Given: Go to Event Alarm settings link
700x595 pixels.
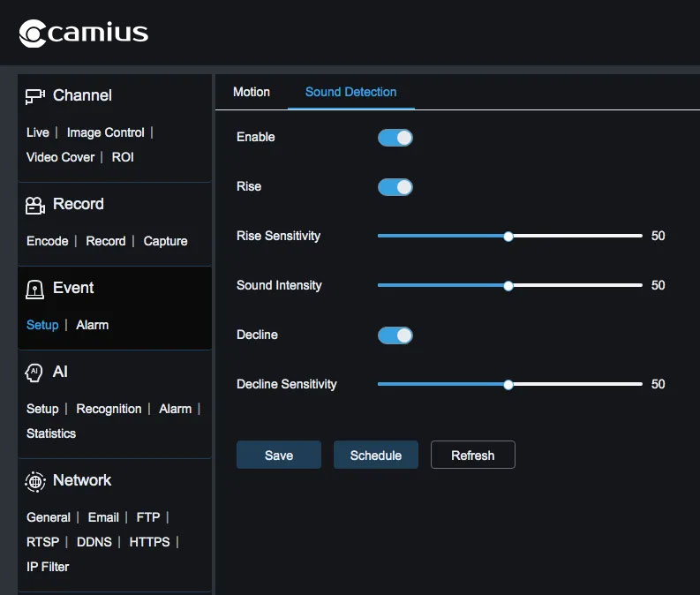Looking at the screenshot, I should point(92,325).
